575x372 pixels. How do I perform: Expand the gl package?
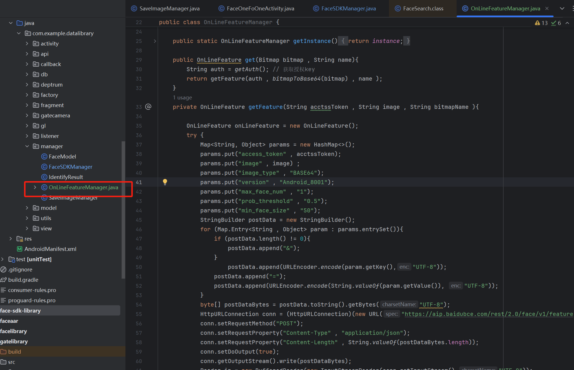27,126
